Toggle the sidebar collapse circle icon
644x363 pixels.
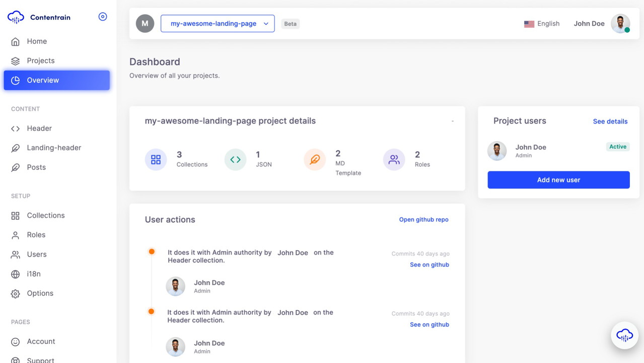(x=103, y=17)
